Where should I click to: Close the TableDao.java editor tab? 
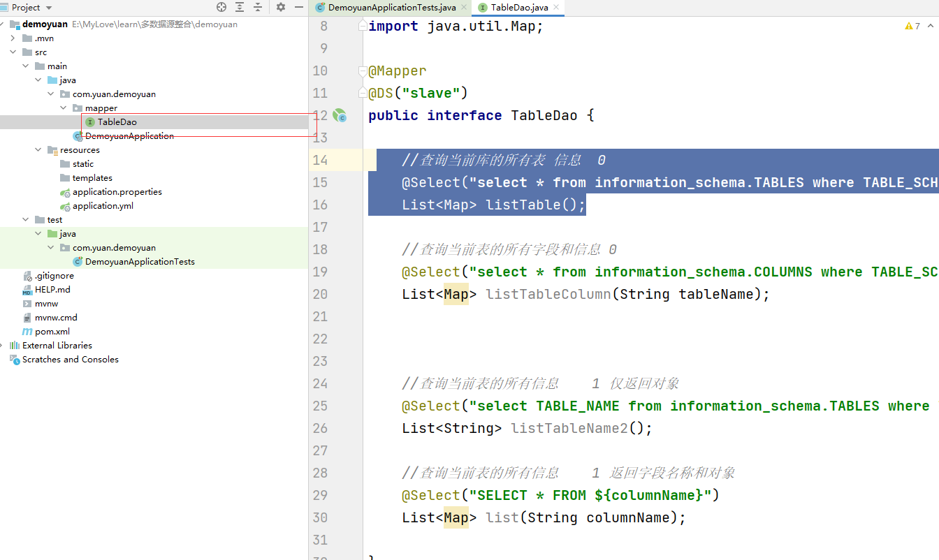555,8
